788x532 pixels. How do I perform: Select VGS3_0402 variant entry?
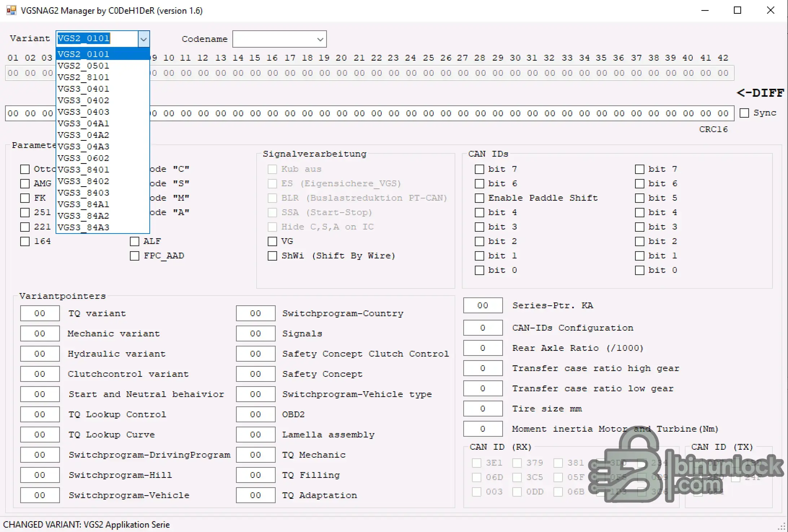tap(103, 100)
